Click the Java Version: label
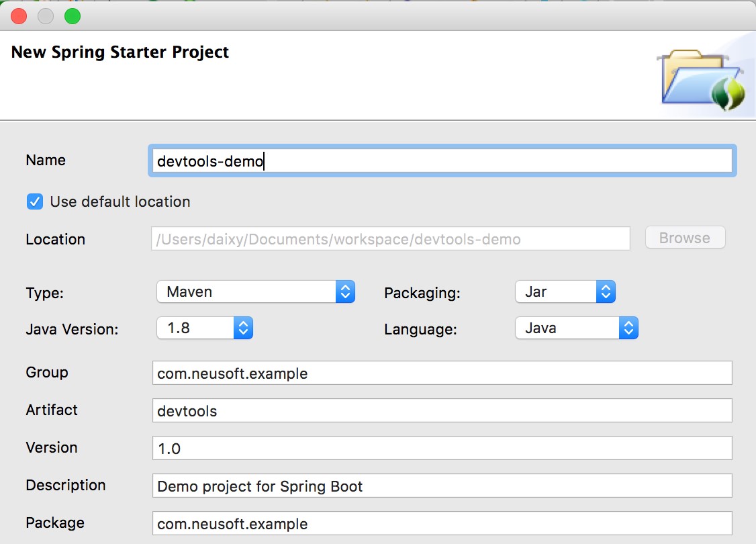Viewport: 756px width, 544px height. (x=72, y=329)
